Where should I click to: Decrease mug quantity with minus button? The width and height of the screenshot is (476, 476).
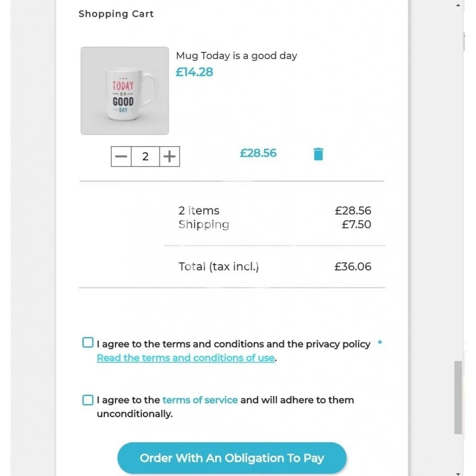(x=121, y=157)
